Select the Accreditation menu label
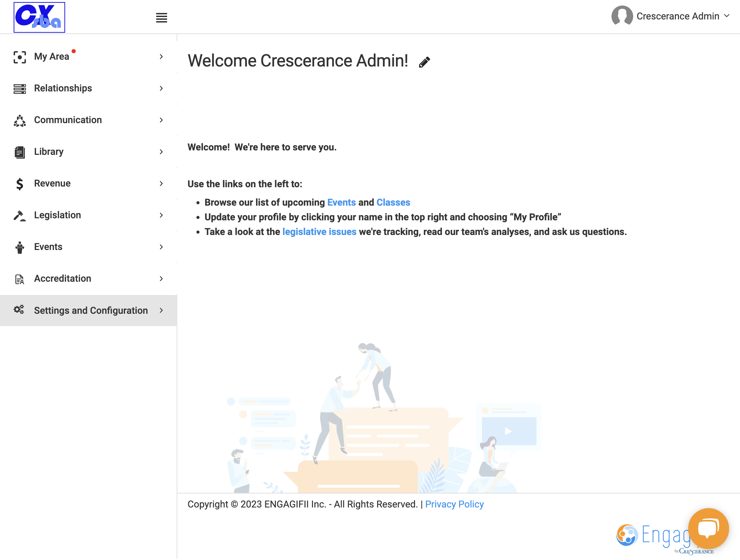The height and width of the screenshot is (560, 740). click(x=63, y=279)
